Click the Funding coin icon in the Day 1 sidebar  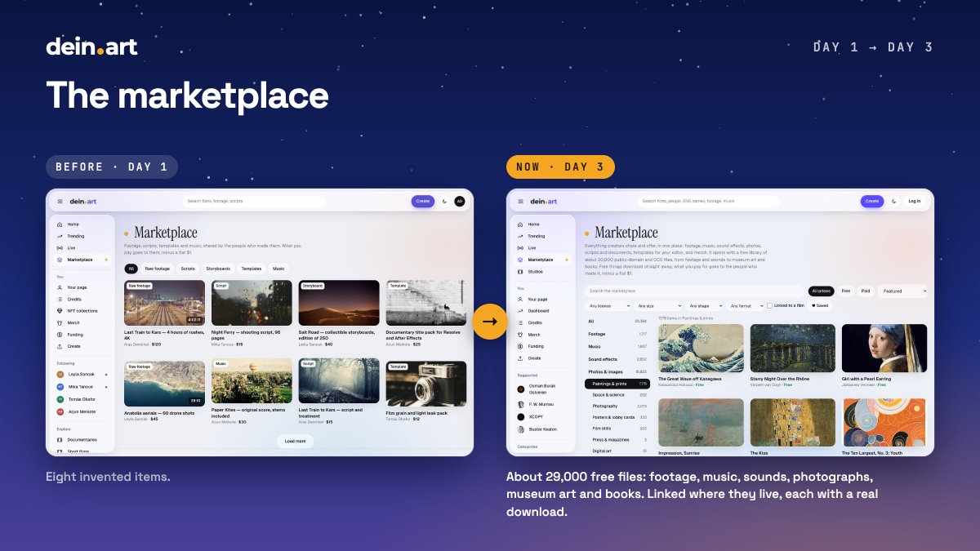60,334
